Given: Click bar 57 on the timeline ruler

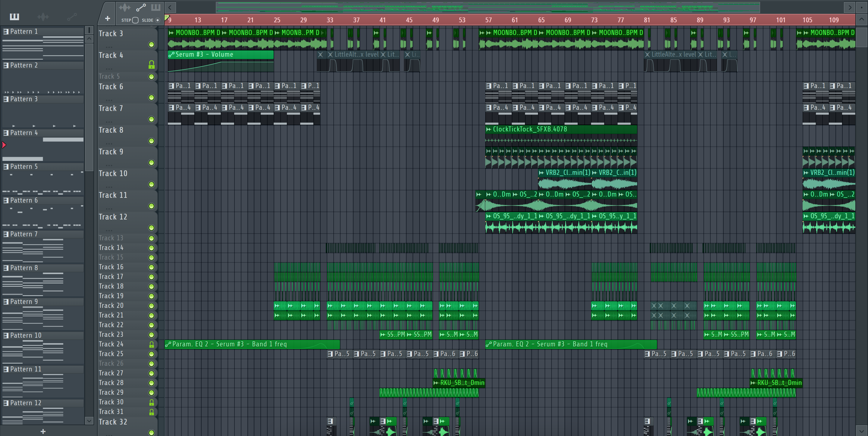Looking at the screenshot, I should (488, 20).
